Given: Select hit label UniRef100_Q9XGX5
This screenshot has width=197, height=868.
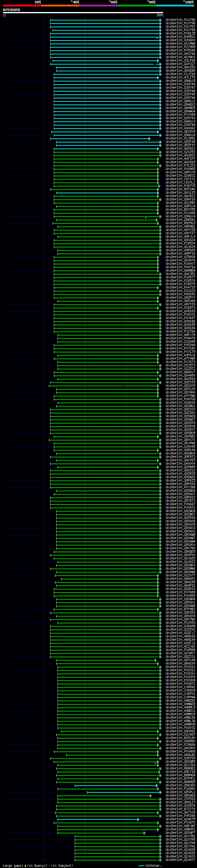Looking at the screenshot, I should 180,386.
